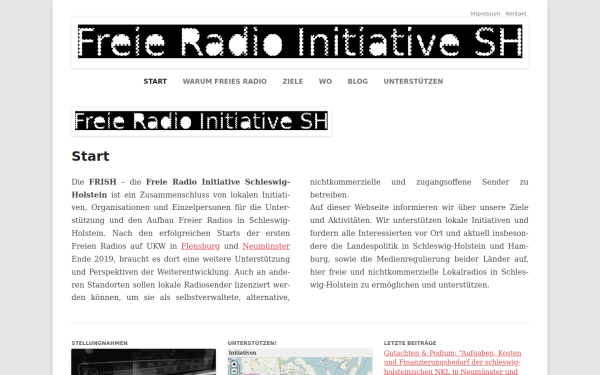Zoom in on the Initiativen map
The width and height of the screenshot is (600, 375).
click(x=234, y=364)
